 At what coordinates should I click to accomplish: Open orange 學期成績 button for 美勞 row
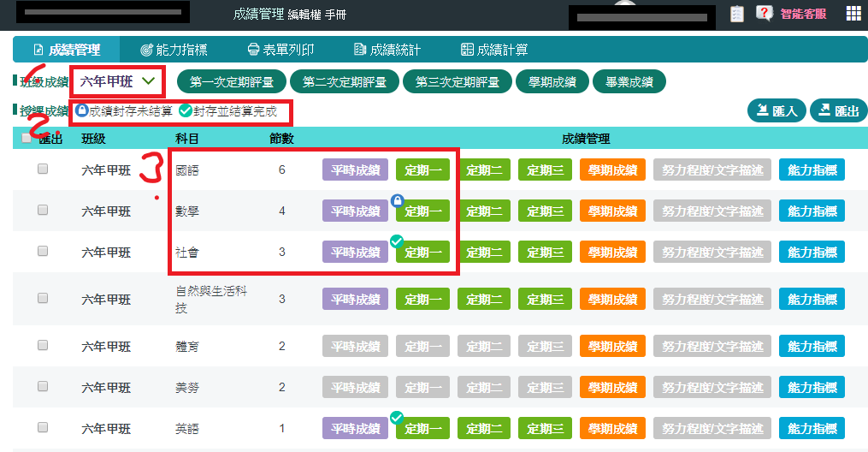[x=611, y=388]
